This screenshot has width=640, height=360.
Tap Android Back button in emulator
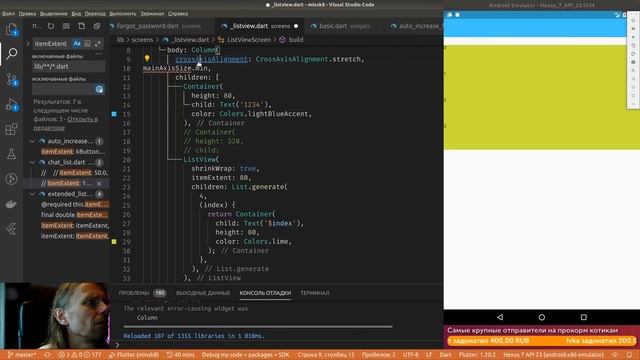pos(500,317)
